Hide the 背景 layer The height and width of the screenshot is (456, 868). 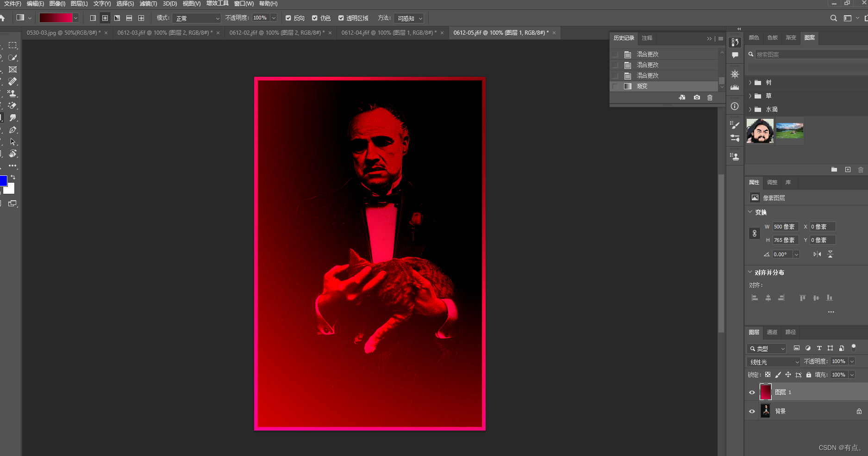click(752, 411)
